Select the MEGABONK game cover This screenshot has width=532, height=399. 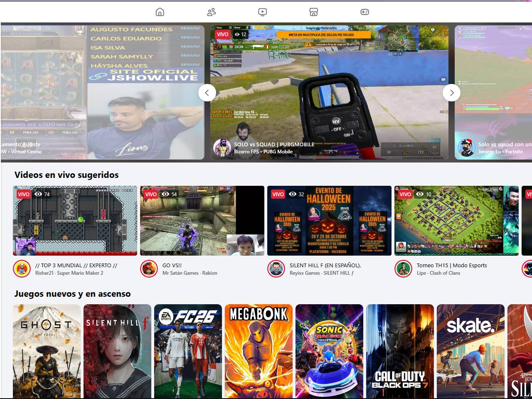259,351
